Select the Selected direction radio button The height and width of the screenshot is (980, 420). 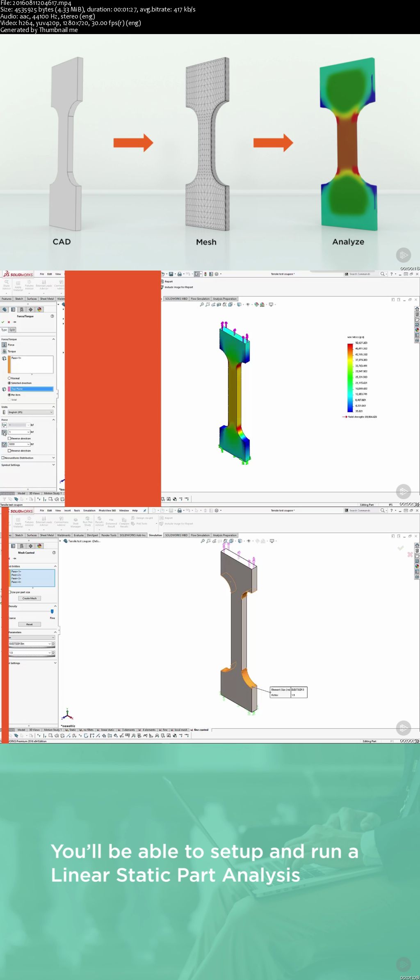click(x=9, y=383)
